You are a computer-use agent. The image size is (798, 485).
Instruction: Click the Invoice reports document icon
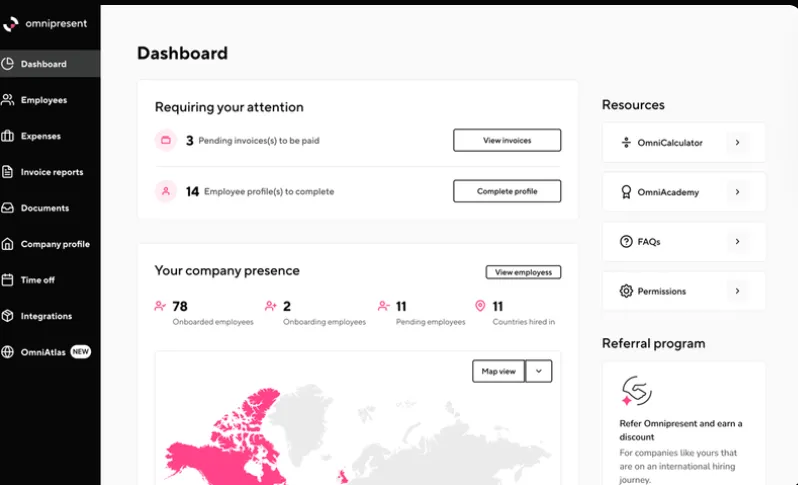pyautogui.click(x=7, y=172)
